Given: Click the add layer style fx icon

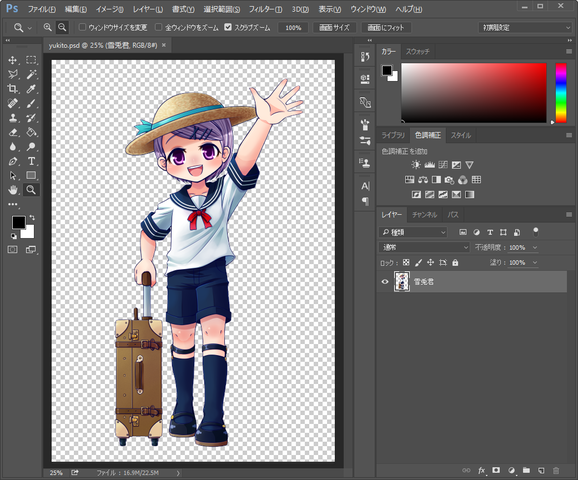Looking at the screenshot, I should [x=481, y=470].
